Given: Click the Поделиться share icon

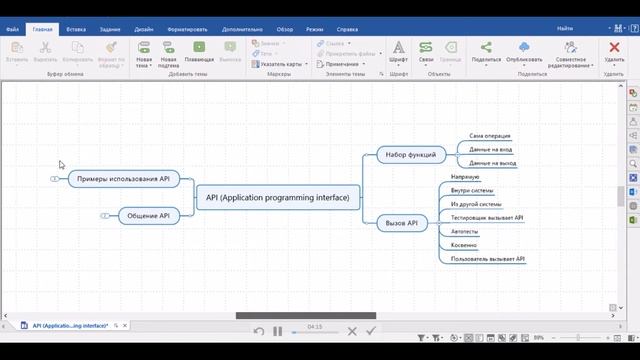Looking at the screenshot, I should tap(486, 47).
